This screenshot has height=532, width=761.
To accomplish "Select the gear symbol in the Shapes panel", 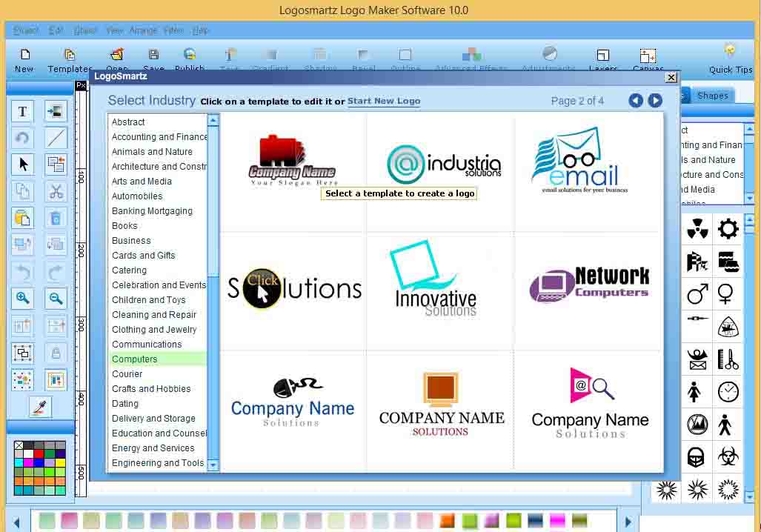I will (x=728, y=228).
